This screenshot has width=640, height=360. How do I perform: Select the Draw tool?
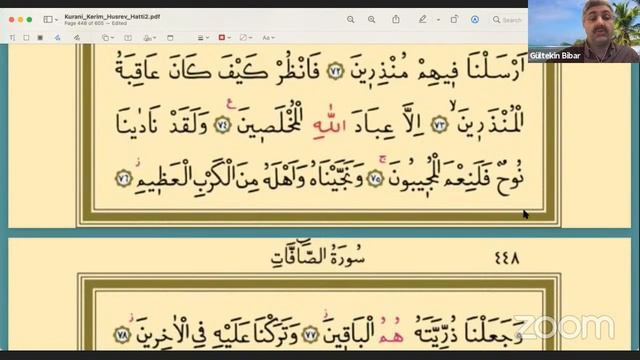point(77,38)
